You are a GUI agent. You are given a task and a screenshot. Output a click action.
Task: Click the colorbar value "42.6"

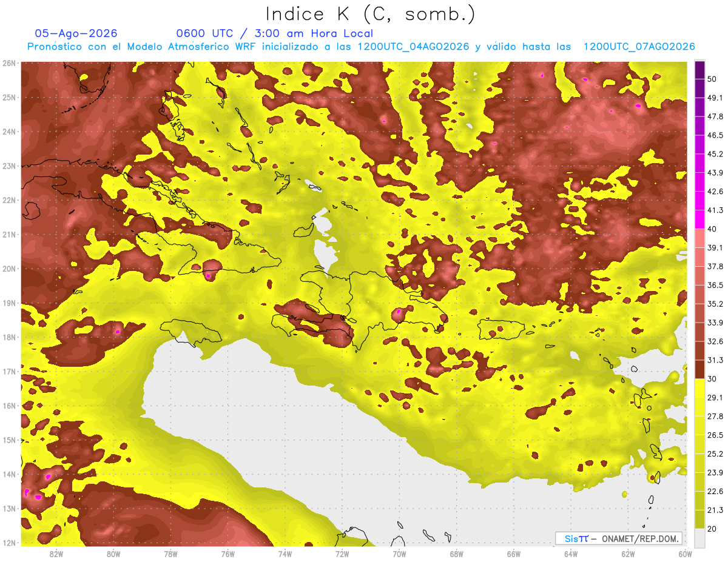[715, 192]
